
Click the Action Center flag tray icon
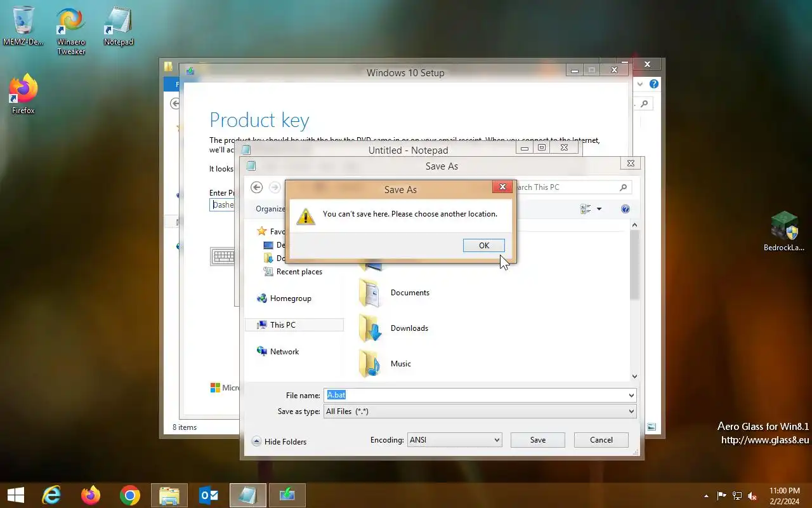pyautogui.click(x=722, y=496)
